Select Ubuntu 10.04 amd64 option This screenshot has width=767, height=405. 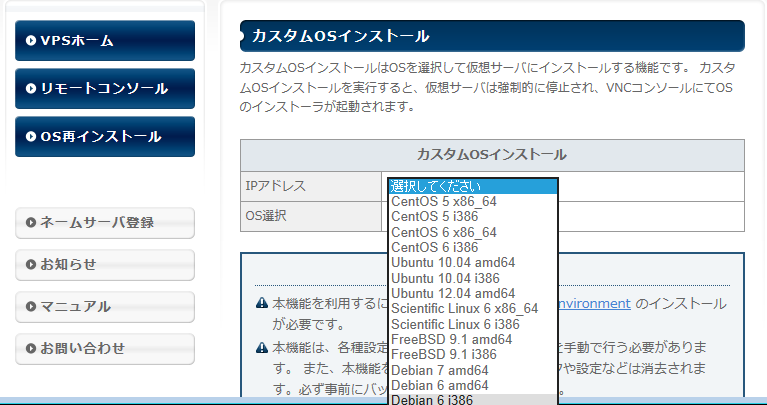click(473, 263)
